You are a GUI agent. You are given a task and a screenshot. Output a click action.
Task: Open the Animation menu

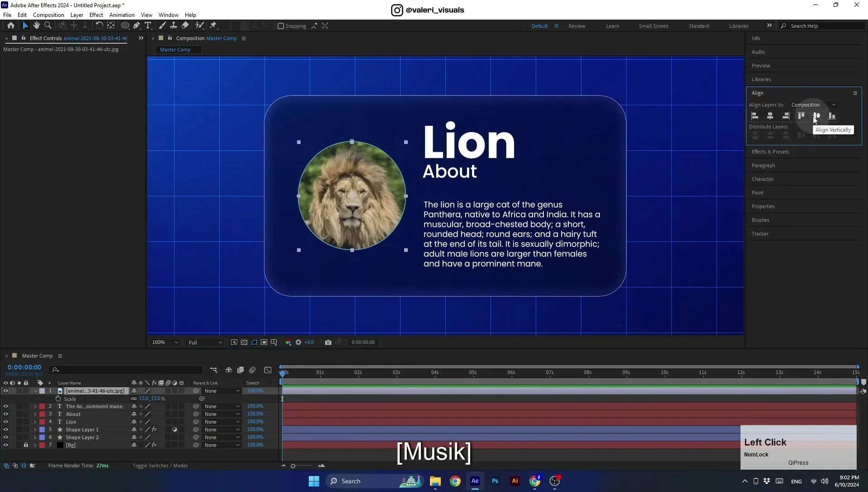pyautogui.click(x=122, y=15)
